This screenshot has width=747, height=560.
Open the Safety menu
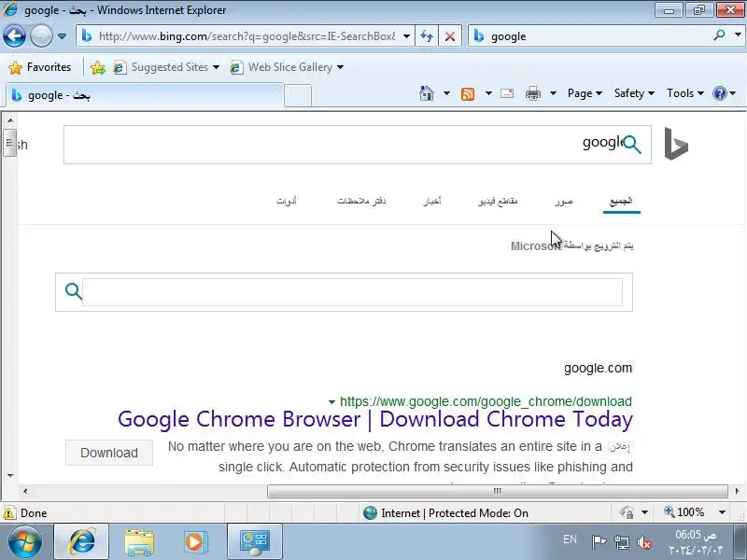coord(634,93)
